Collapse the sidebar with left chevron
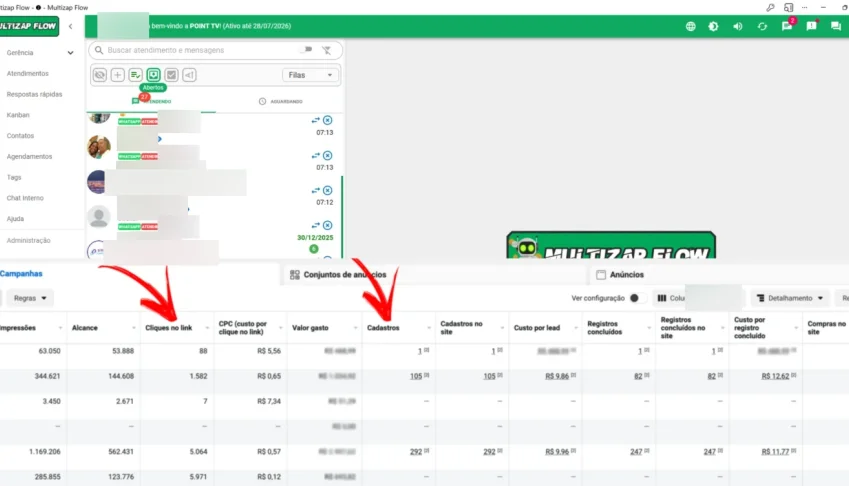This screenshot has width=849, height=486. [x=70, y=26]
